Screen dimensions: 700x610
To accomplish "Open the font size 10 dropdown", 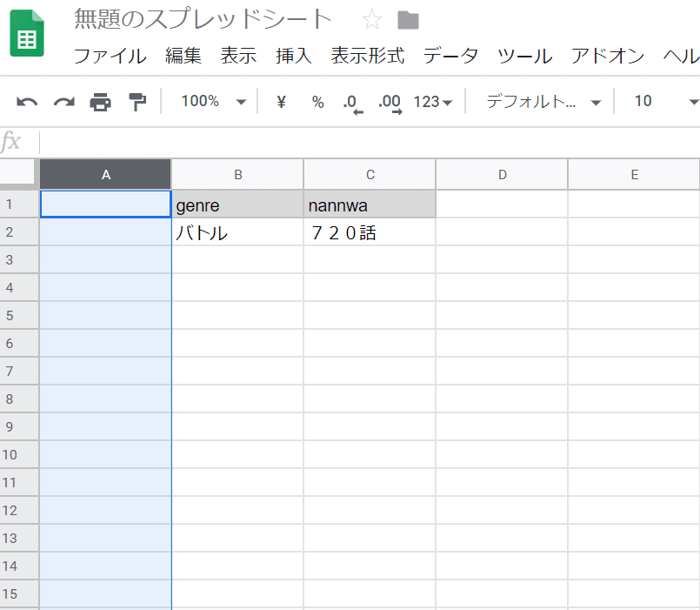I will coord(666,102).
